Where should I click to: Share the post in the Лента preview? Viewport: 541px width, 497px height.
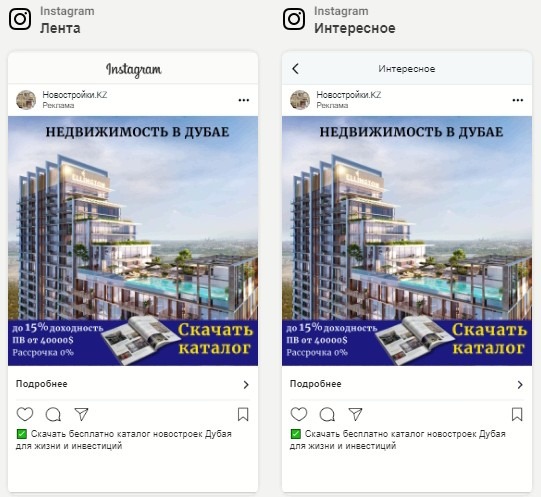pos(81,414)
